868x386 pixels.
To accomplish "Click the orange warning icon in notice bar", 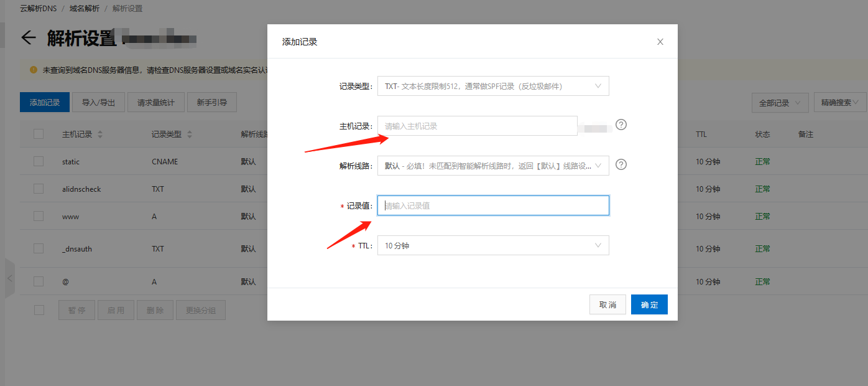I will (x=34, y=70).
